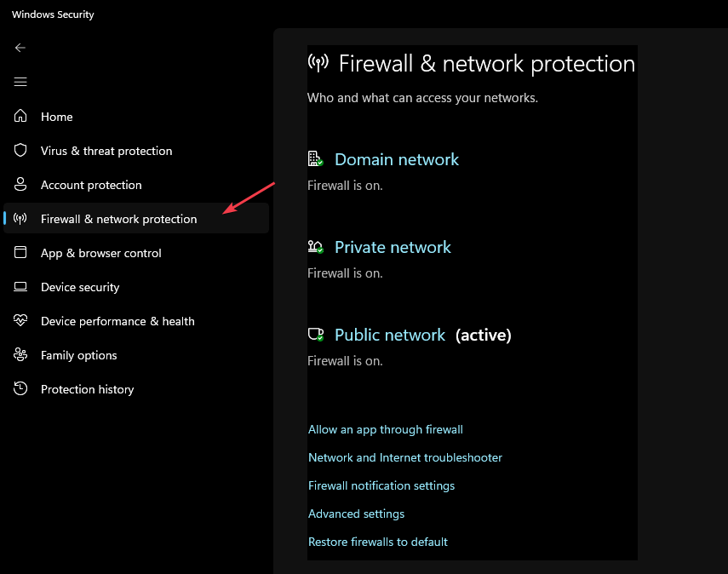Click Allow an app through firewall
The width and height of the screenshot is (728, 574).
[x=386, y=429]
